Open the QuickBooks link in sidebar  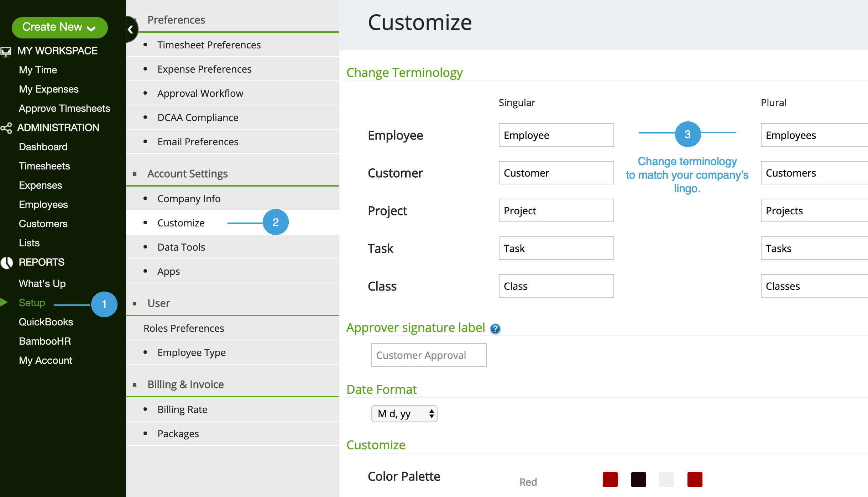[x=46, y=322]
